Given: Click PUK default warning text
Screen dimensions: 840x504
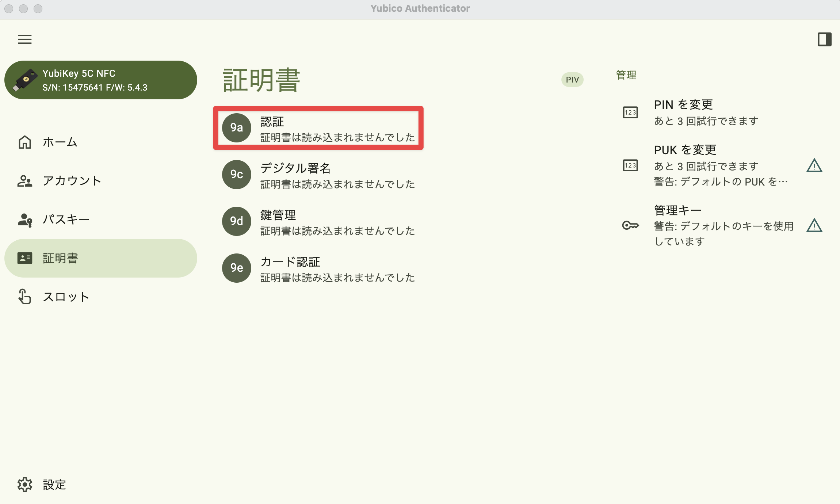Looking at the screenshot, I should tap(721, 182).
